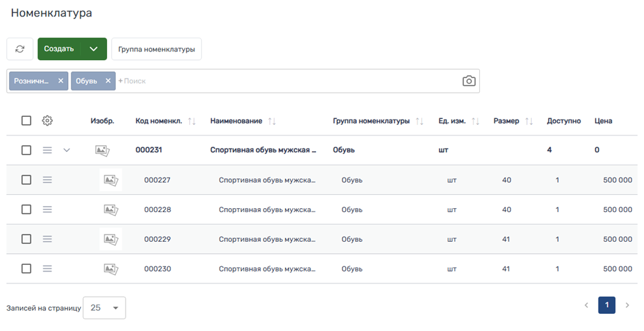Select checkbox for row 000229
Viewport: 644px width, 331px height.
[x=26, y=239]
